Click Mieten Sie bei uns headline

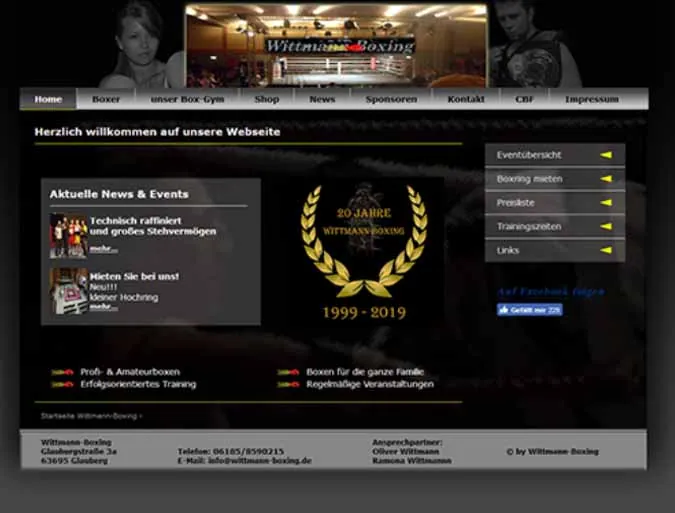134,276
